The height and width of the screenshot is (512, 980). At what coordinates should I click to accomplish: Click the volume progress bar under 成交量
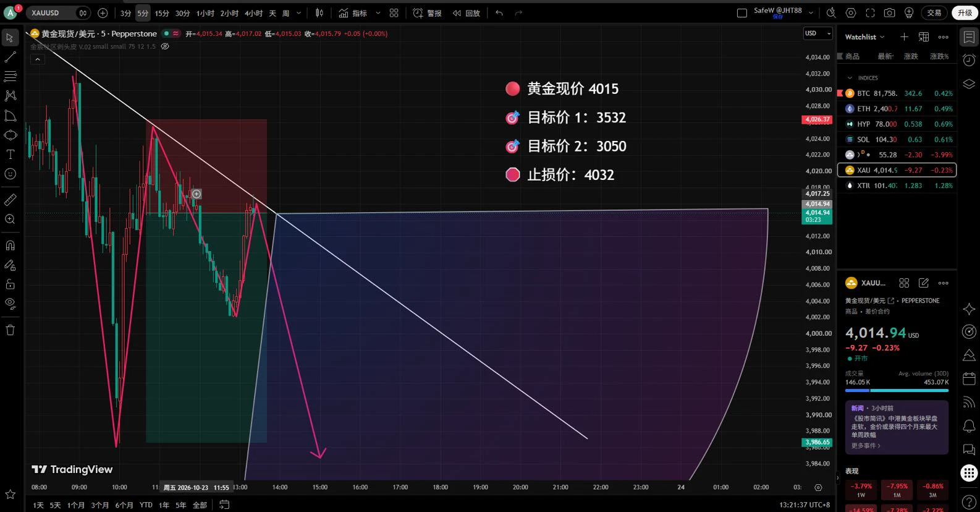(x=897, y=390)
